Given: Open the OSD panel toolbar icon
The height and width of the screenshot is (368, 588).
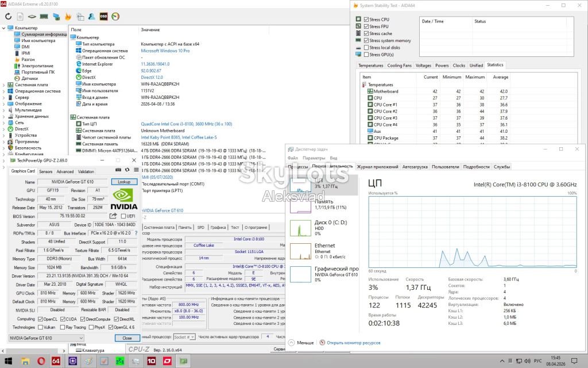Looking at the screenshot, I should [x=103, y=17].
